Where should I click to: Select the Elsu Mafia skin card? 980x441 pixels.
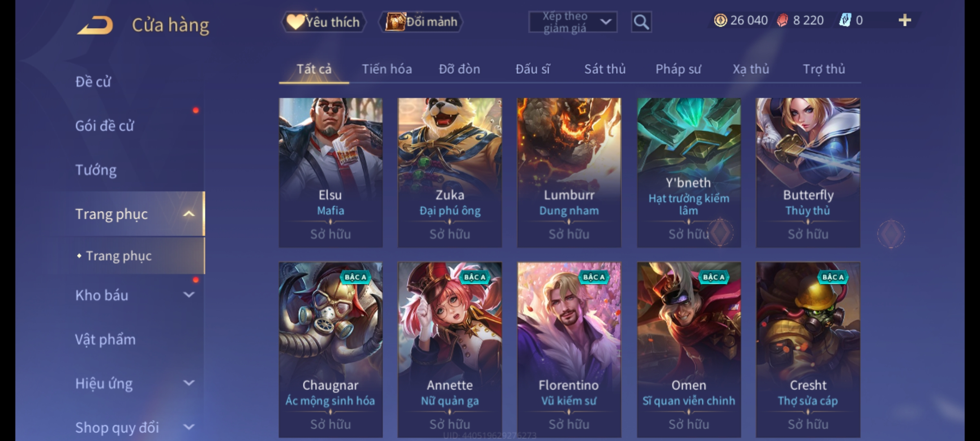pos(330,172)
